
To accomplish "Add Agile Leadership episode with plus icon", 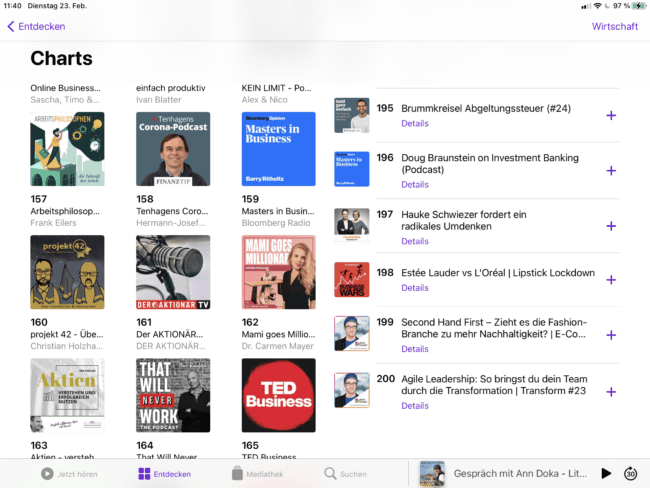I will click(x=611, y=392).
